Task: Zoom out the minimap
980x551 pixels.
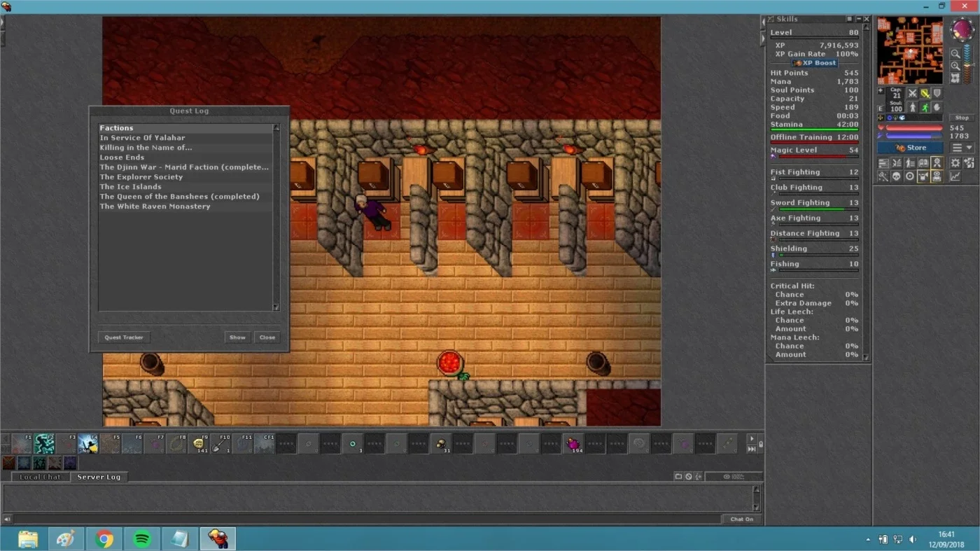Action: (955, 53)
